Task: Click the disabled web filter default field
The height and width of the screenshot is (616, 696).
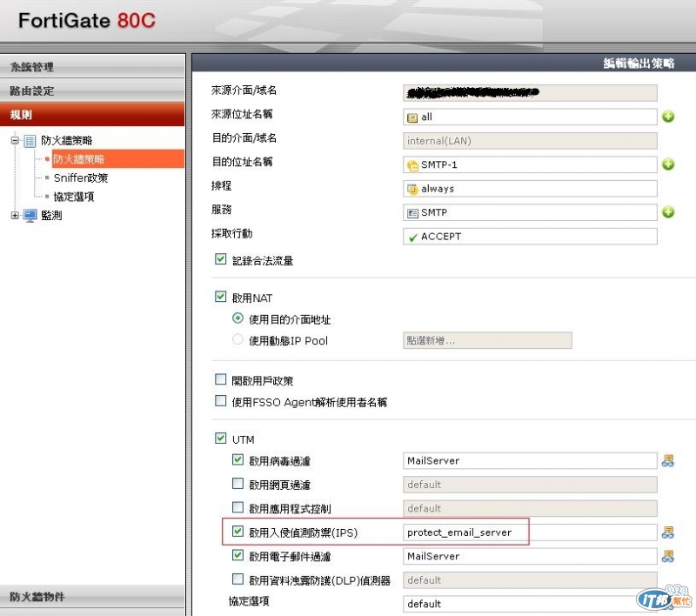Action: [x=530, y=485]
